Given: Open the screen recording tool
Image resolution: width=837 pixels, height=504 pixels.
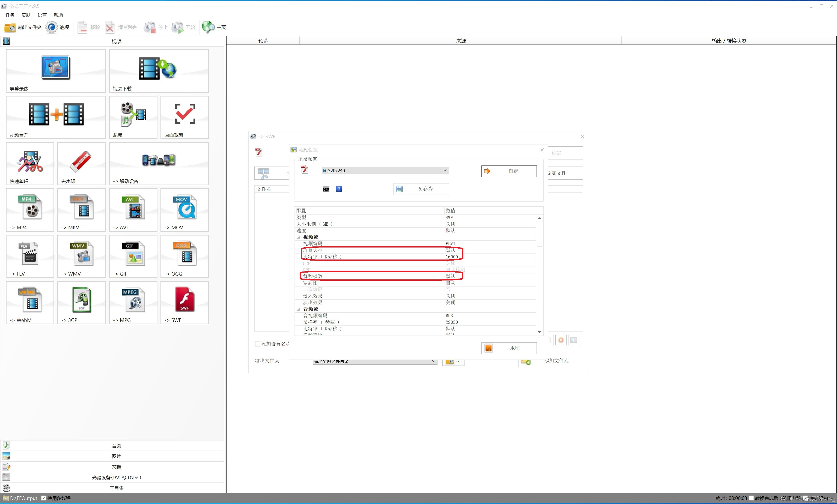Looking at the screenshot, I should click(x=55, y=71).
